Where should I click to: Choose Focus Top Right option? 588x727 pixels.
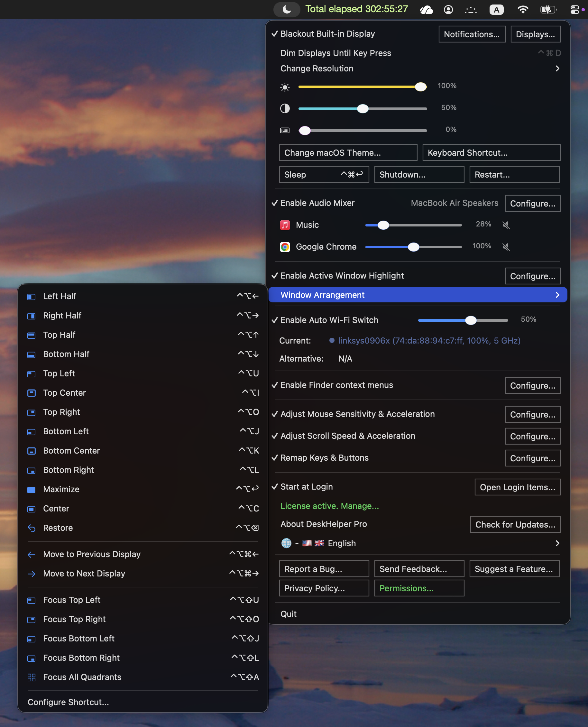tap(142, 620)
